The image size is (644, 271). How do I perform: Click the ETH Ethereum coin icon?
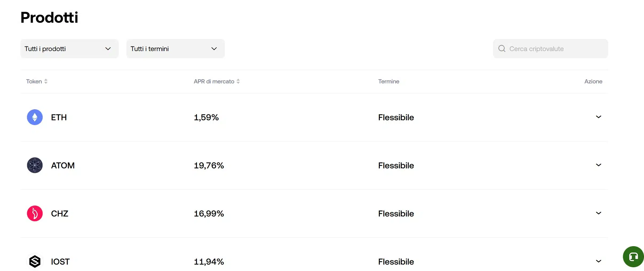(x=35, y=117)
